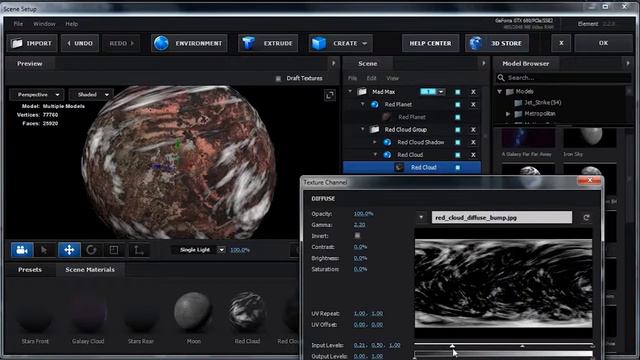Toggle visibility of Red Cloud model
Viewport: 640px width, 360px height.
458,155
